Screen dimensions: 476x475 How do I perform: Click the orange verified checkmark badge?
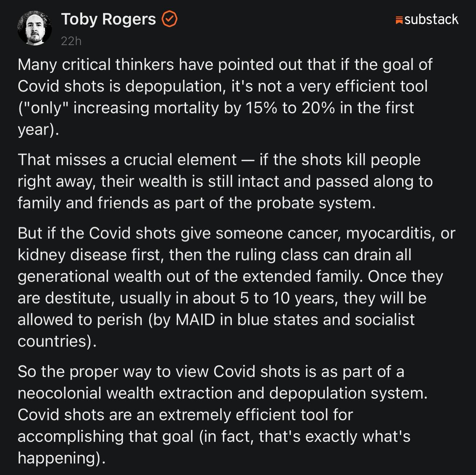(x=169, y=19)
